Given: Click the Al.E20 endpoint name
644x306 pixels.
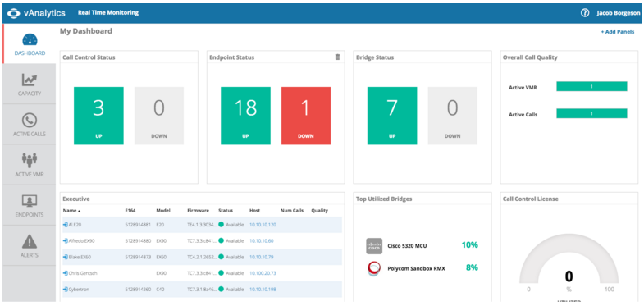Looking at the screenshot, I should click(x=75, y=225).
